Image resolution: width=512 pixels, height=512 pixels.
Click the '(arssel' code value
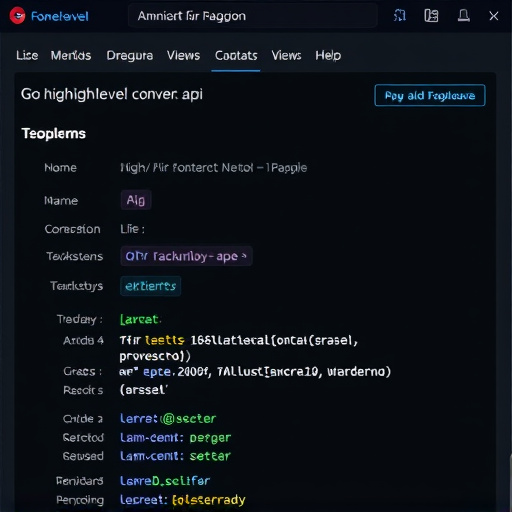pyautogui.click(x=143, y=390)
